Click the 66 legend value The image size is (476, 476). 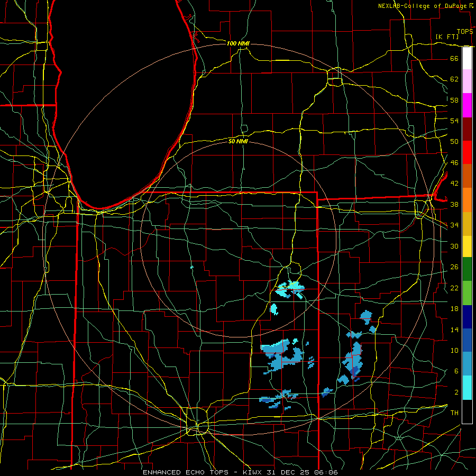pos(454,58)
